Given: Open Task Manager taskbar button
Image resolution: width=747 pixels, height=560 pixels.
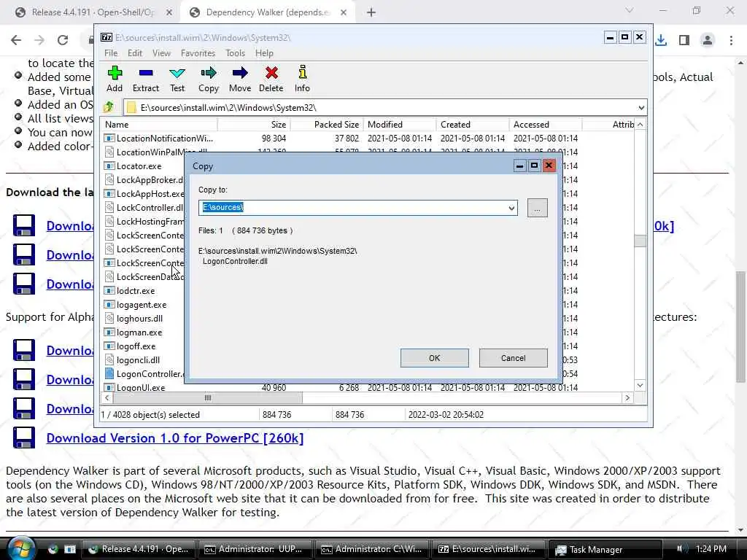Looking at the screenshot, I should coord(605,549).
